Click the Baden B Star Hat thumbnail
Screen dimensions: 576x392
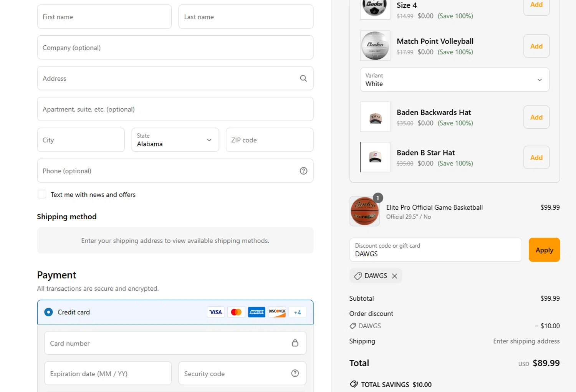pyautogui.click(x=375, y=157)
